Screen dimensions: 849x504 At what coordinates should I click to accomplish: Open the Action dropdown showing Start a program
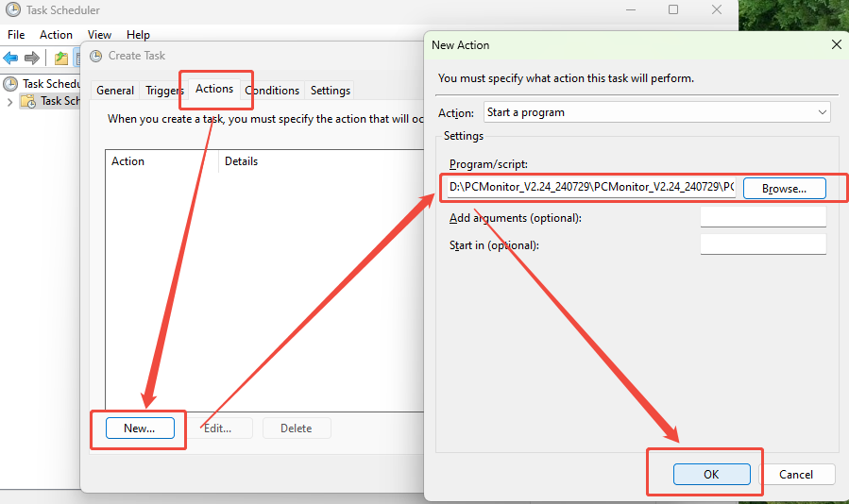tap(656, 112)
